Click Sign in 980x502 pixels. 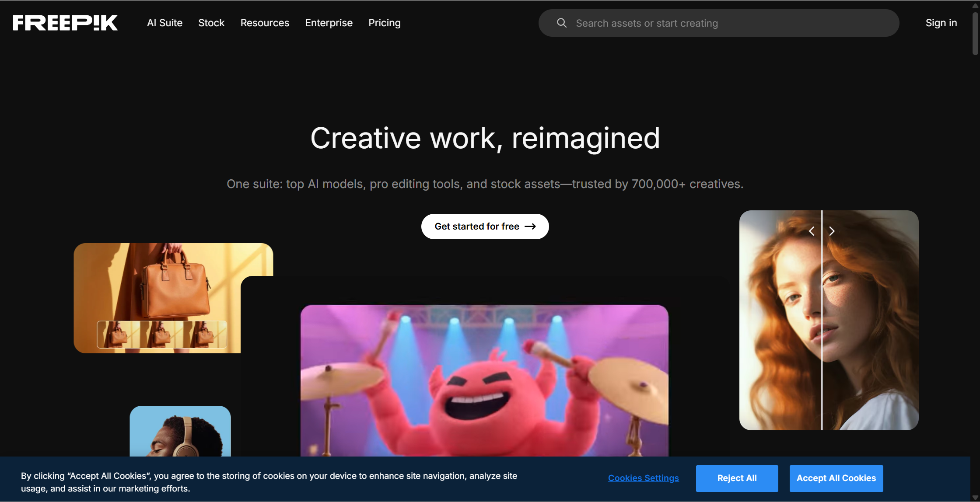(x=941, y=23)
